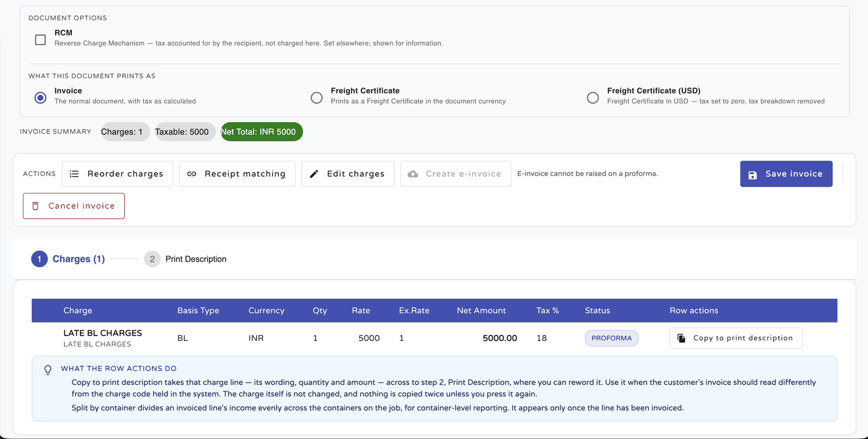
Task: Select the Invoice print option
Action: click(x=40, y=98)
